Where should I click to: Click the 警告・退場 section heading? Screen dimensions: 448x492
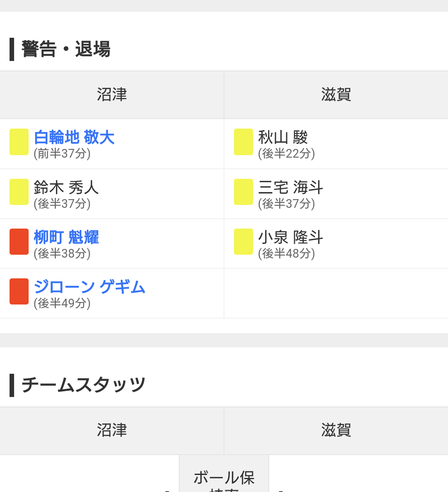66,49
